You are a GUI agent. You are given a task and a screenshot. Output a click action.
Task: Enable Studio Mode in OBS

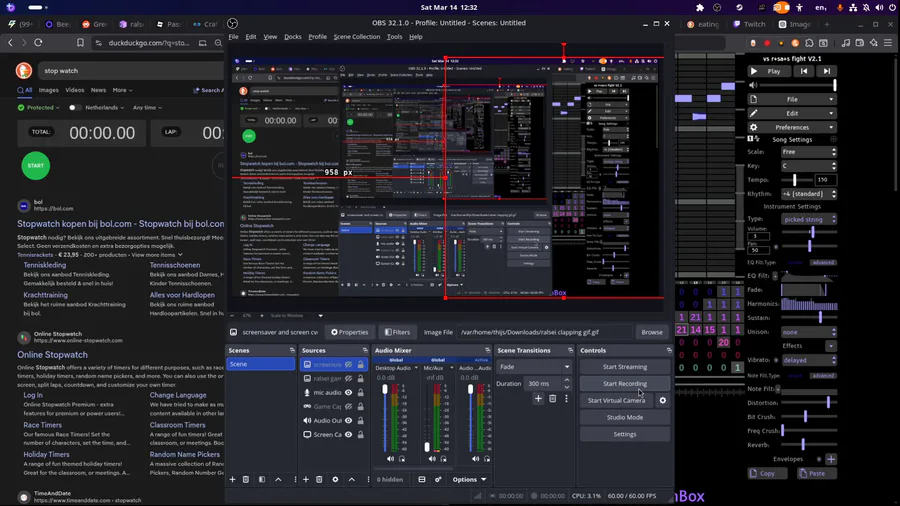pos(624,418)
